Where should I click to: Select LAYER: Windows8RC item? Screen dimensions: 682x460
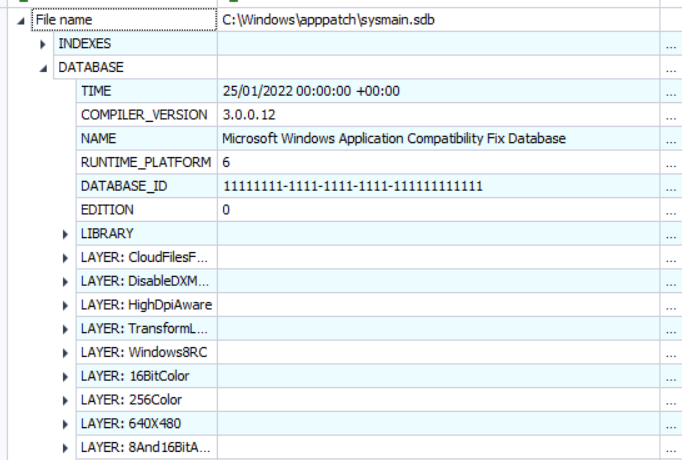pyautogui.click(x=147, y=352)
